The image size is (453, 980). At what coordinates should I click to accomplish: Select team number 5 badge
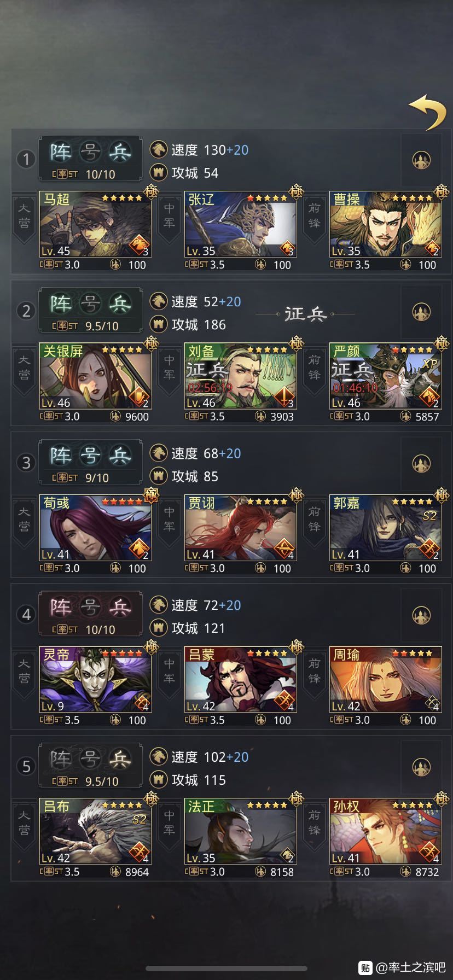[x=26, y=766]
